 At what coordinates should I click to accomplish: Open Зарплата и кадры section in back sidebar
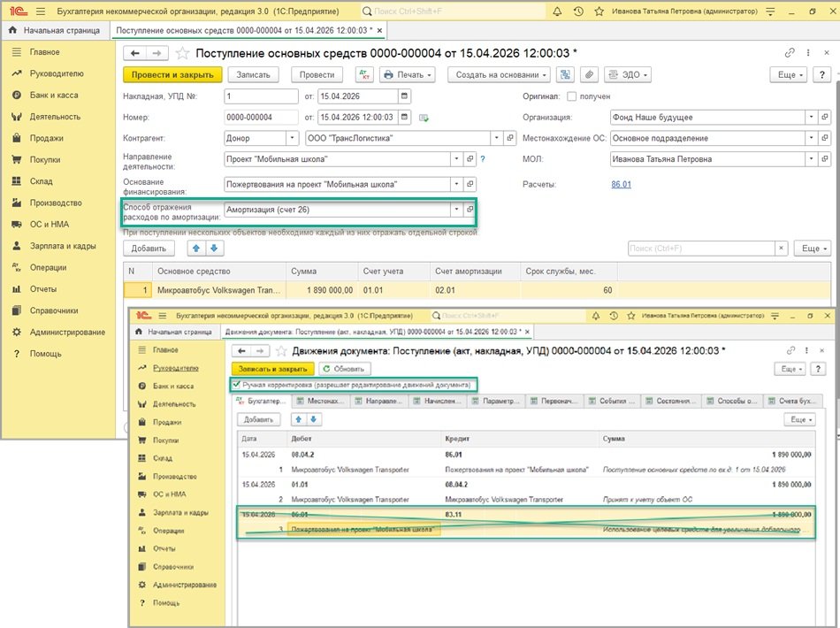pyautogui.click(x=62, y=246)
